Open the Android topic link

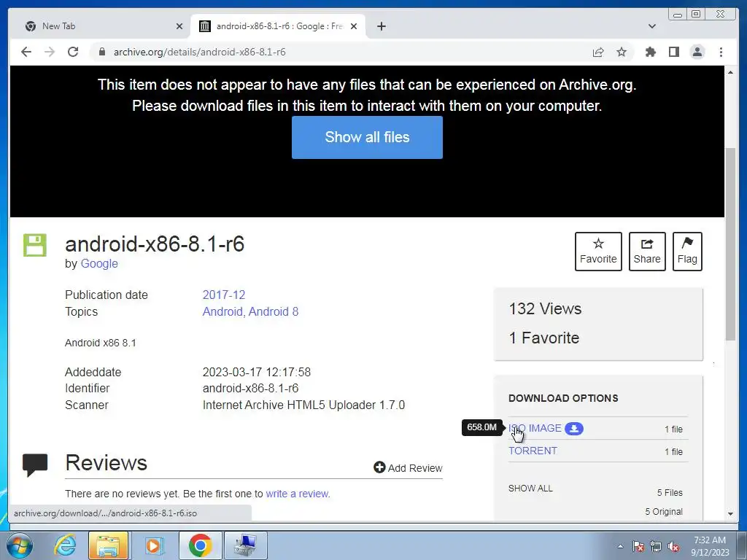coord(222,311)
